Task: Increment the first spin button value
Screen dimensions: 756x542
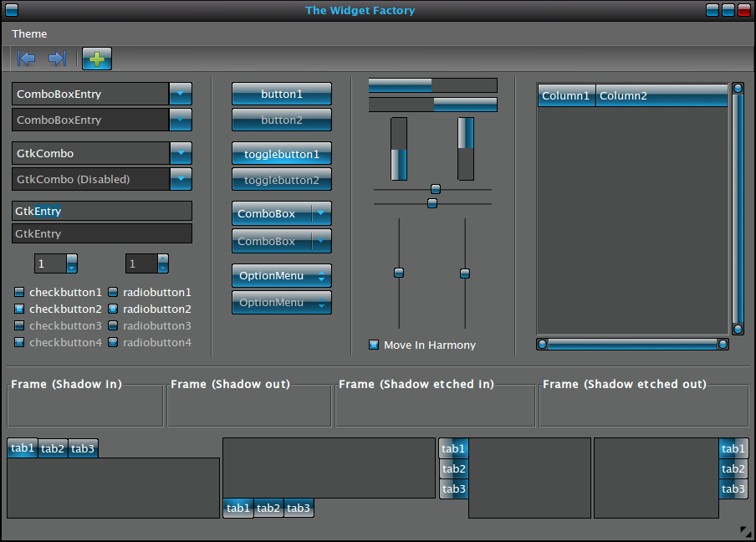Action: pos(72,259)
